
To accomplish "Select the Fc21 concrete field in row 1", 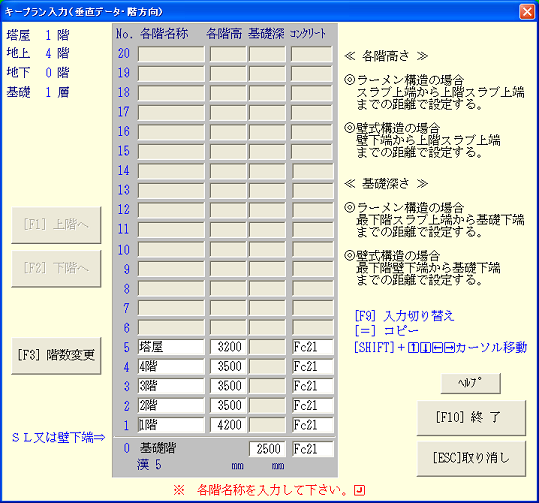I will coord(313,425).
